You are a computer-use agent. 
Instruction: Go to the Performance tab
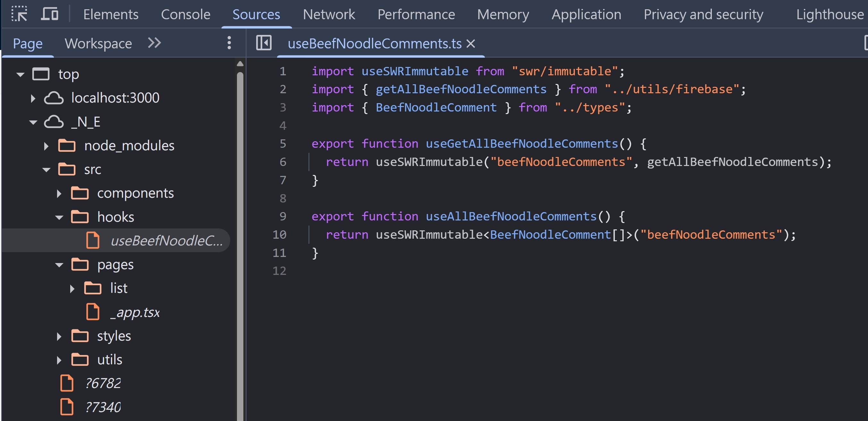click(416, 14)
